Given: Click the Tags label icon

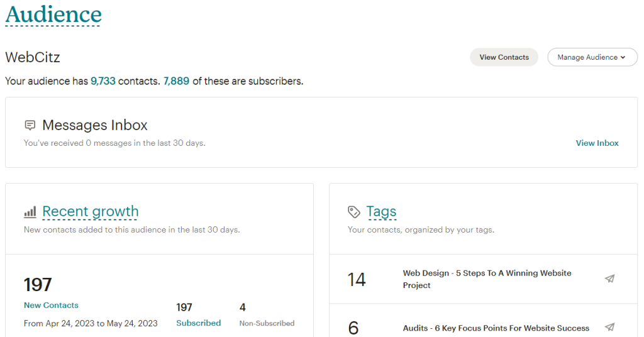Looking at the screenshot, I should click(x=354, y=212).
